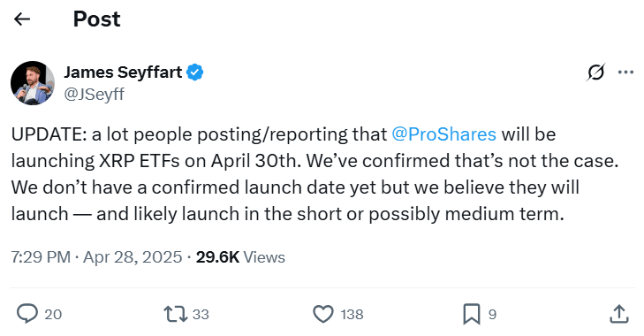Open the 7:29 PM Apr 28, 2025 timestamp

[96, 257]
